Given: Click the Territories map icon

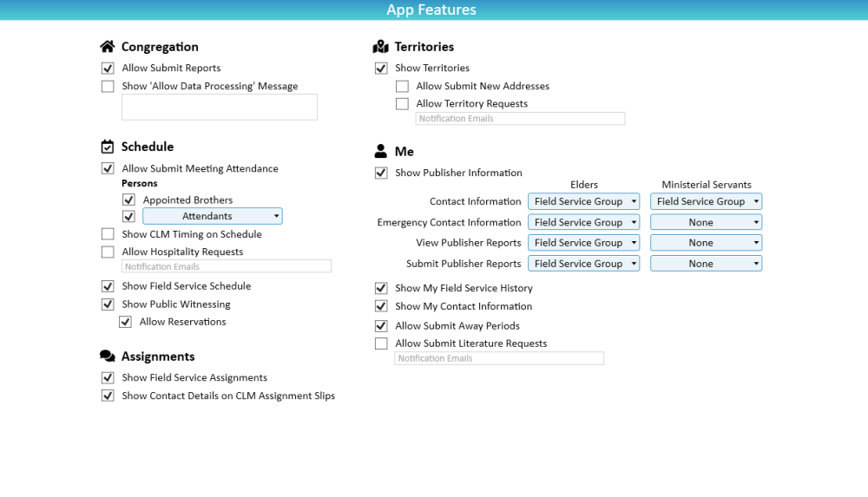Looking at the screenshot, I should (381, 47).
